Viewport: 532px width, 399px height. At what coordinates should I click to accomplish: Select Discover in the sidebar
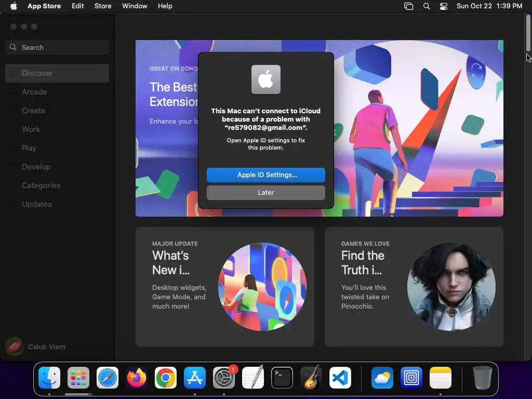pos(57,73)
